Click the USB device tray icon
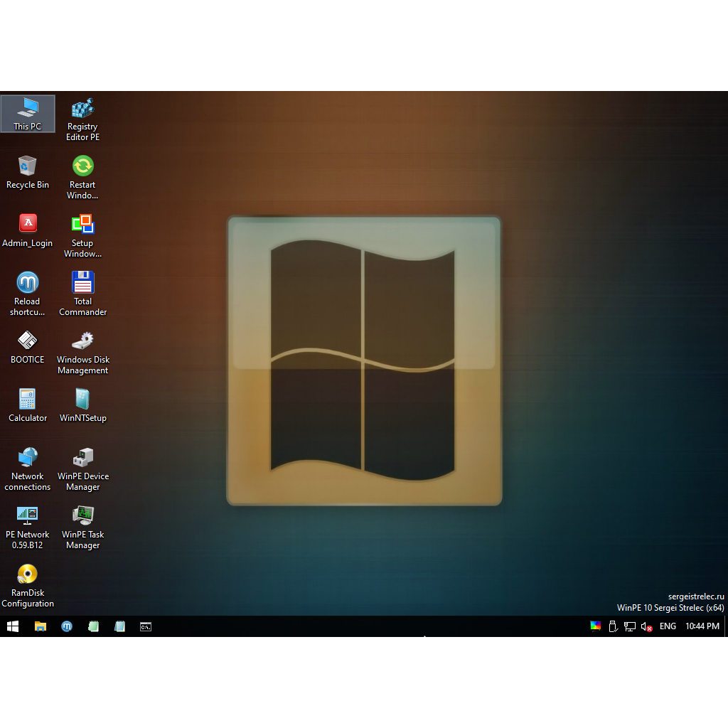 [613, 626]
